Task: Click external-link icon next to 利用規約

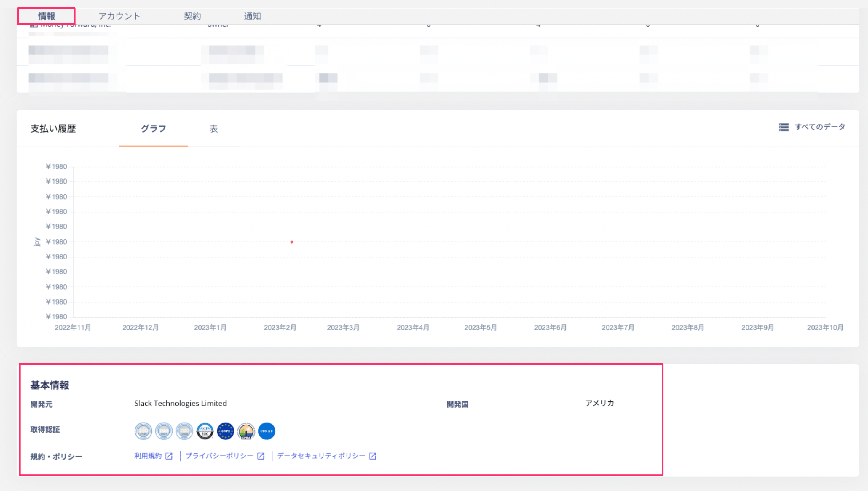Action: 169,456
